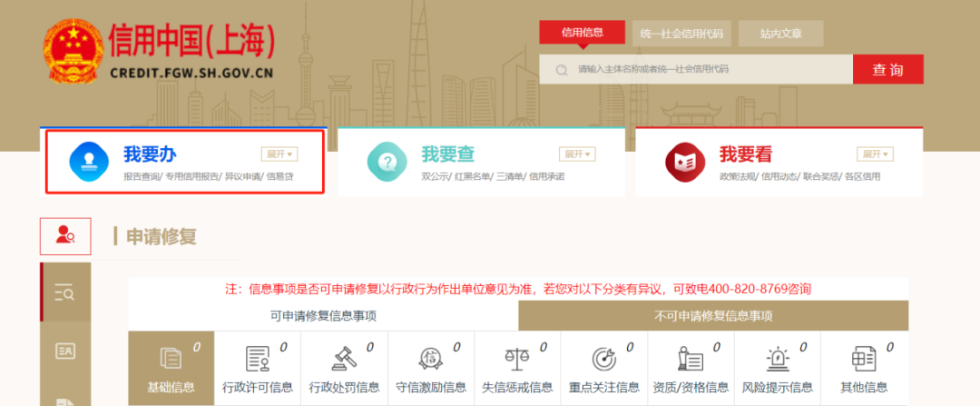Select the 行政处罚信息 gavel icon
The height and width of the screenshot is (406, 980).
tap(345, 359)
